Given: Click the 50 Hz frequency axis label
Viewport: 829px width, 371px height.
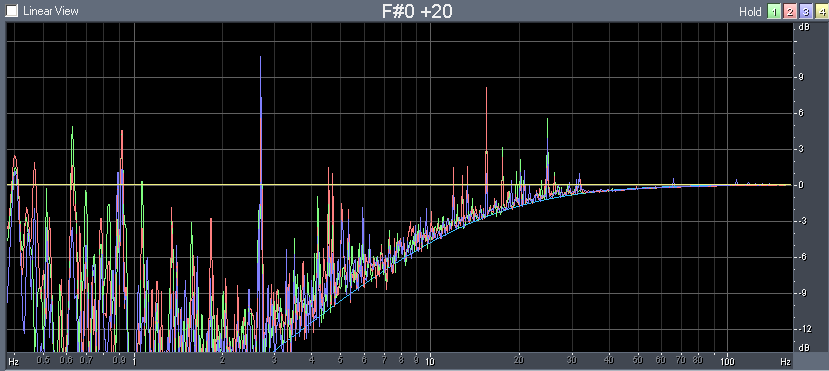Looking at the screenshot, I should click(638, 361).
